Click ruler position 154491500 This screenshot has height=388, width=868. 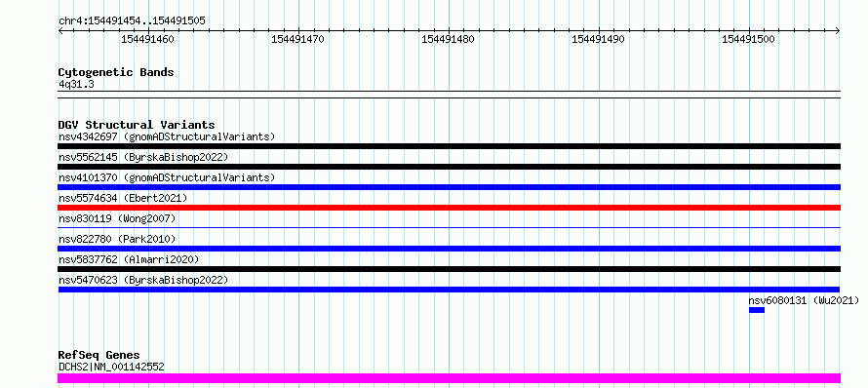tap(748, 39)
